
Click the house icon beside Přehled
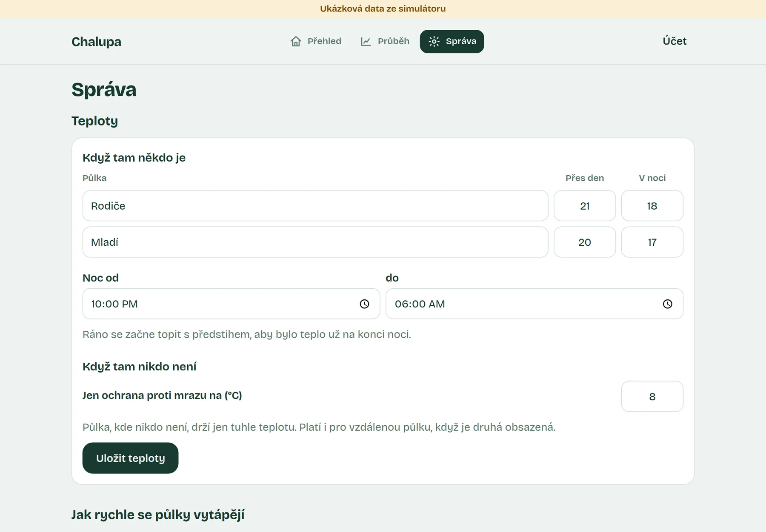pos(296,41)
